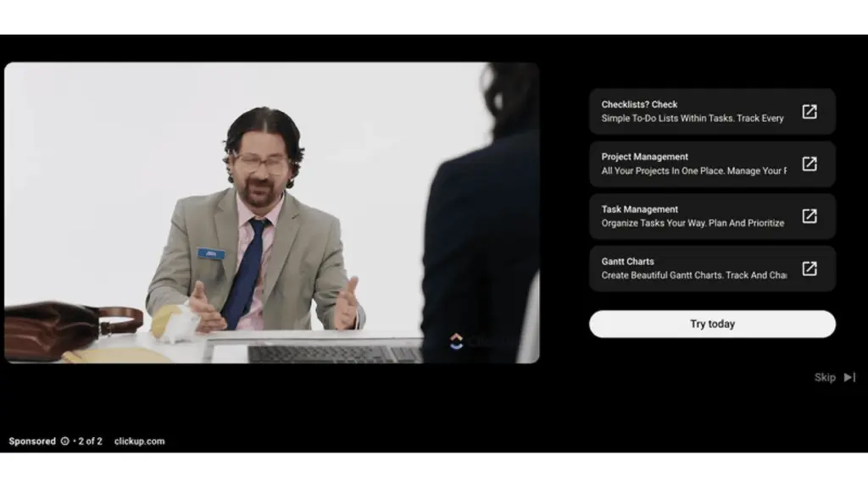Click Project Management open-in-new icon
The width and height of the screenshot is (868, 488).
tap(810, 164)
